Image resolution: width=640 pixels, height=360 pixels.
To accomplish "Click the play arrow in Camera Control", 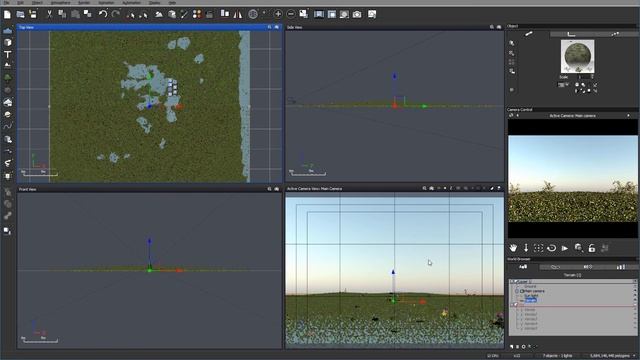I will (565, 248).
